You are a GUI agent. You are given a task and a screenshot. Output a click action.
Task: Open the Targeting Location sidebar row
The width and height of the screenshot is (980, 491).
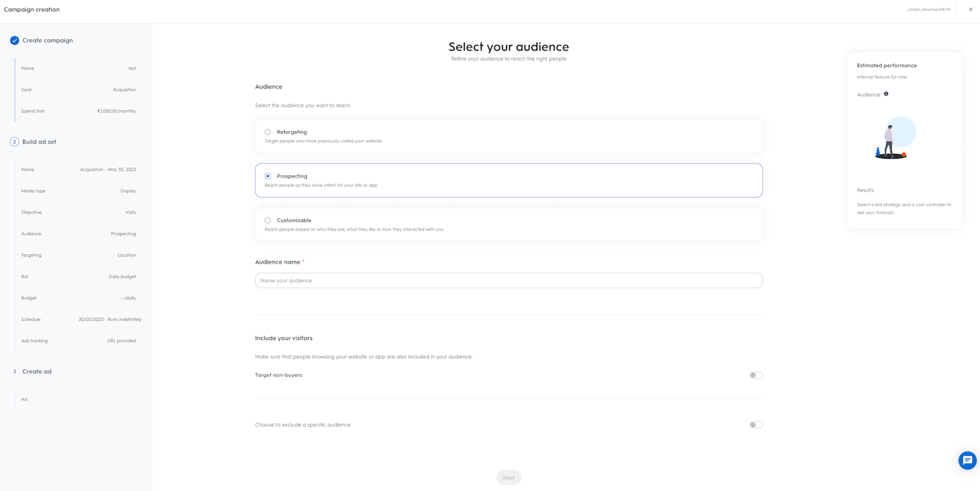click(x=78, y=255)
